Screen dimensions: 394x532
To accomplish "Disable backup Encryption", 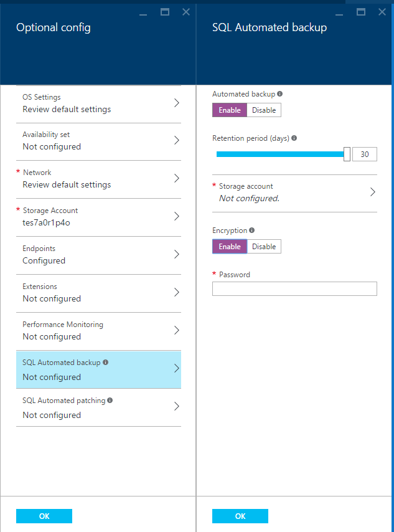I will tap(264, 247).
